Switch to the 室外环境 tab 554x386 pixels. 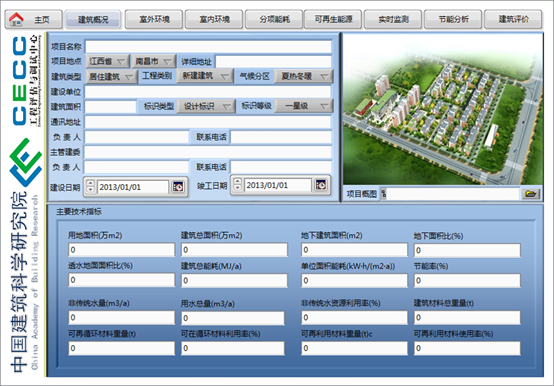point(154,19)
